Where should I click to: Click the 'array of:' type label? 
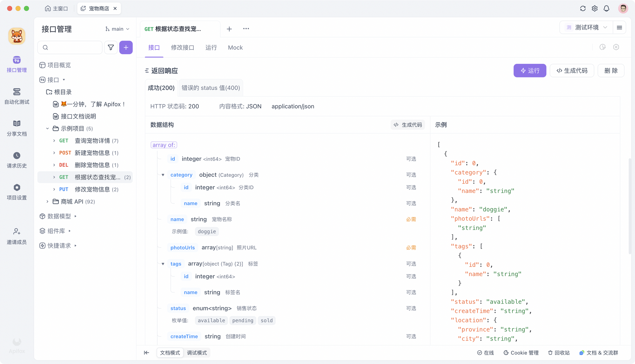164,145
